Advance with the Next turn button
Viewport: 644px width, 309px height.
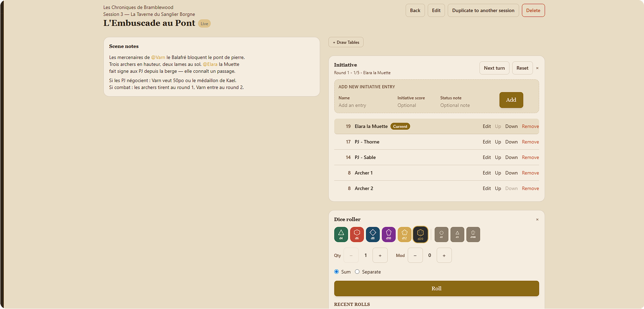[x=494, y=68]
